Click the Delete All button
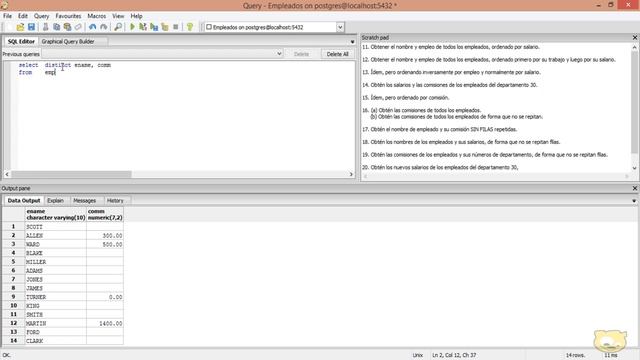 pyautogui.click(x=337, y=54)
